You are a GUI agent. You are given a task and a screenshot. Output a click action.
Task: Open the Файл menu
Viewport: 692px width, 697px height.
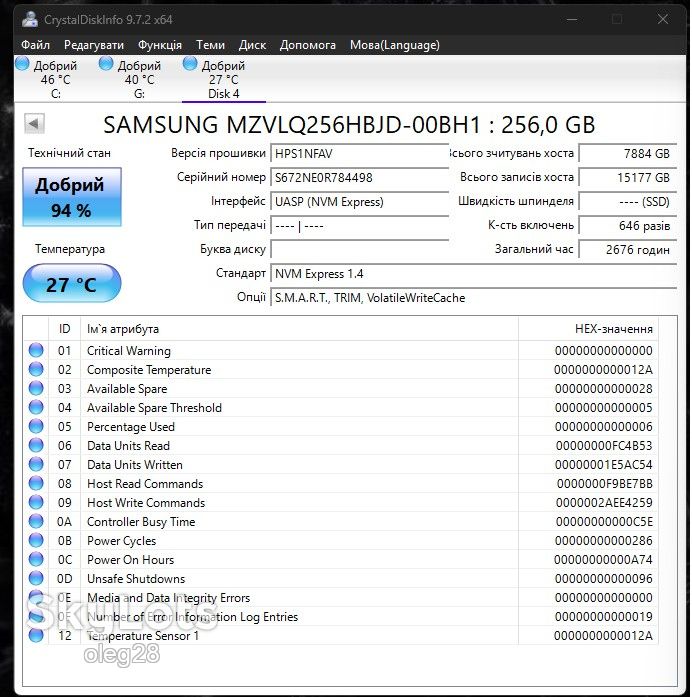click(x=36, y=45)
